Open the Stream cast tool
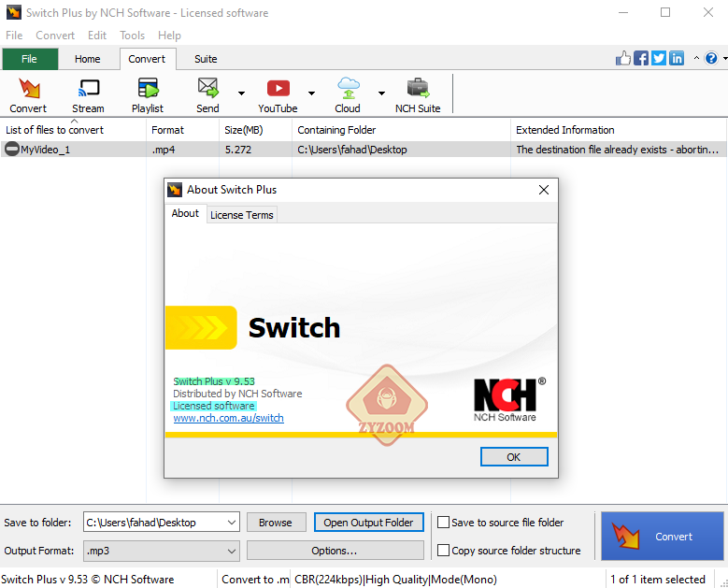Viewport: 728px width, 588px height. (88, 94)
